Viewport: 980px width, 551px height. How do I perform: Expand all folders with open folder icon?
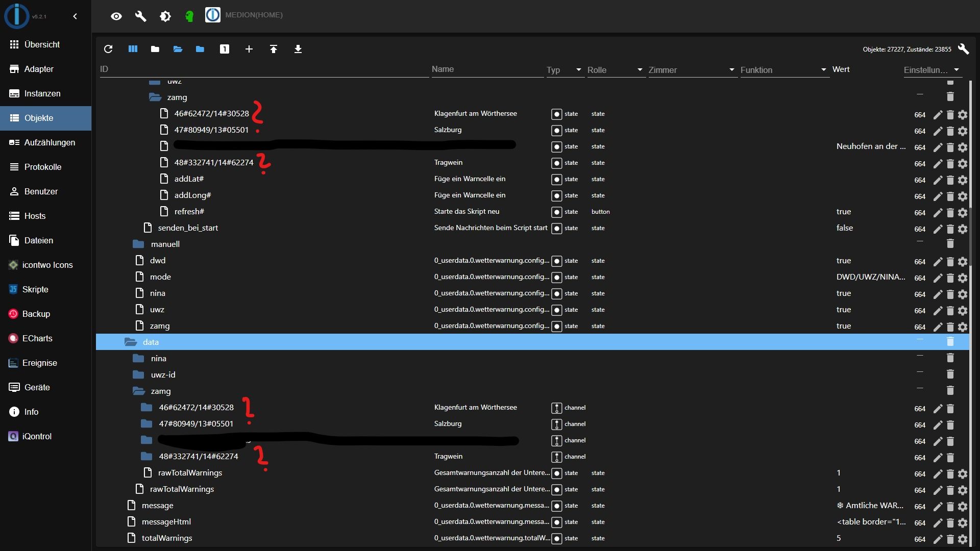[178, 49]
